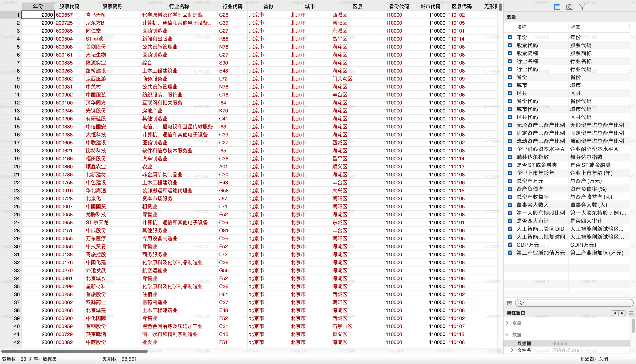Image resolution: width=636 pixels, height=364 pixels.
Task: Select the 企业上市年龄年 variable name
Action: (535, 173)
